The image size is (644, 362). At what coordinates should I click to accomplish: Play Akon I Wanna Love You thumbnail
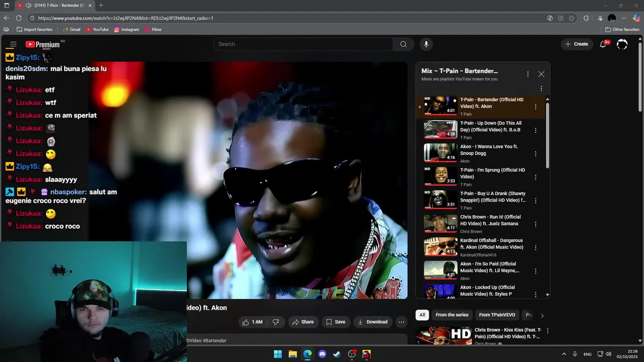click(440, 153)
